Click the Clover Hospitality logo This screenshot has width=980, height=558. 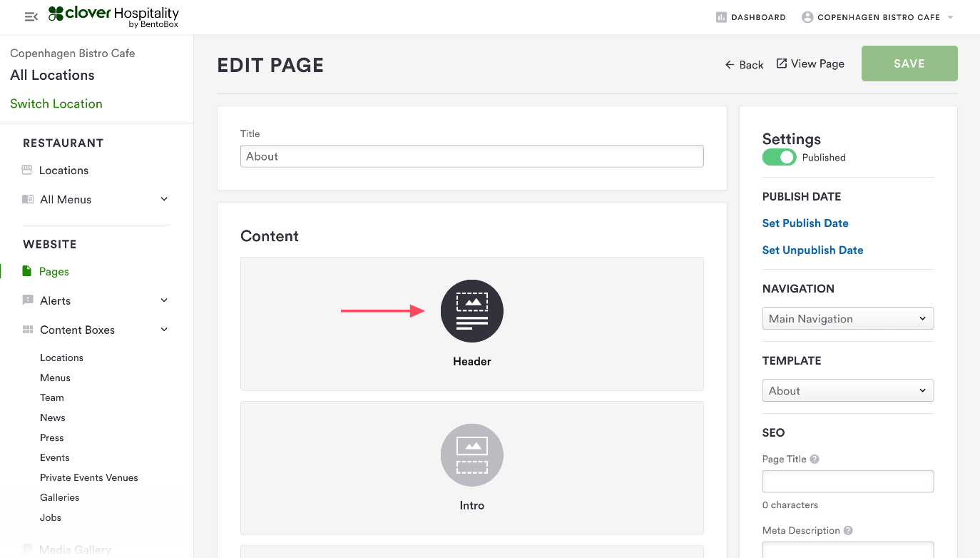coord(113,16)
